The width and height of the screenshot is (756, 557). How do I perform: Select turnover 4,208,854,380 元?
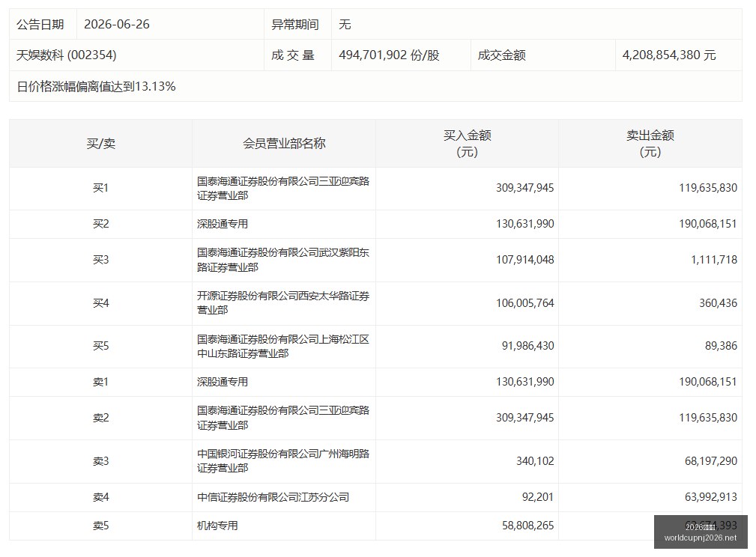[x=669, y=55]
